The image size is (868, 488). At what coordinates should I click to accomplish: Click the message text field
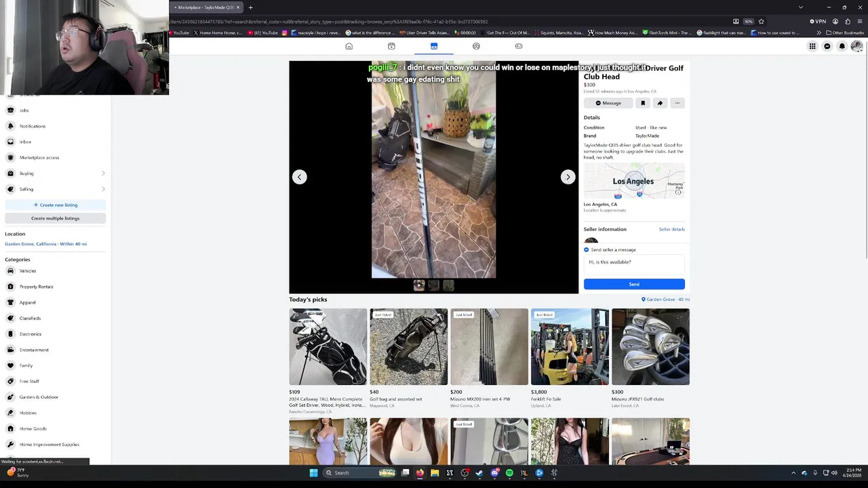634,264
